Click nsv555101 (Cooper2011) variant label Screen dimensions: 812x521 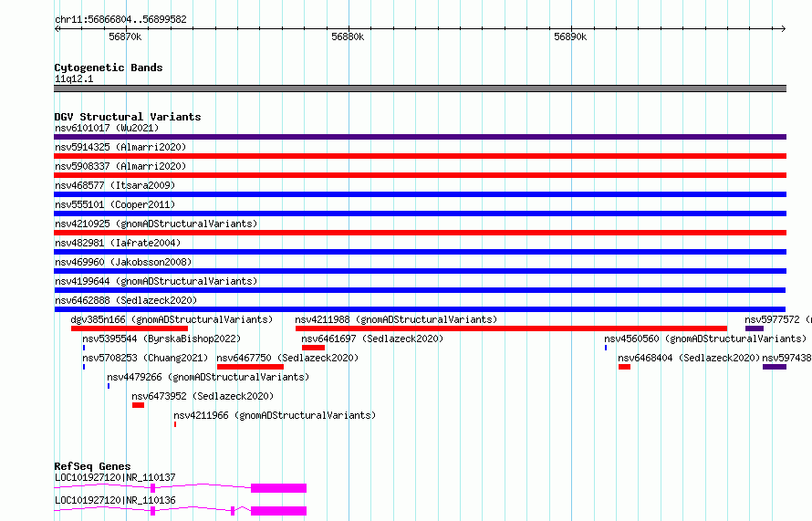click(115, 204)
